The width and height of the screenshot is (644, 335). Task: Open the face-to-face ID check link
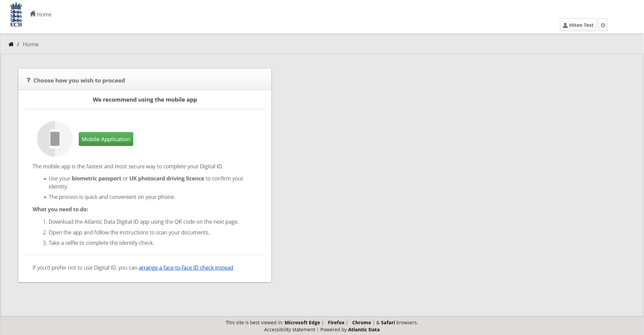tap(186, 268)
